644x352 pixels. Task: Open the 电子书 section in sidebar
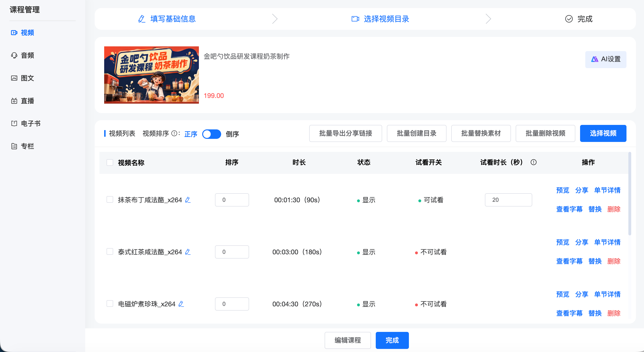(x=26, y=123)
